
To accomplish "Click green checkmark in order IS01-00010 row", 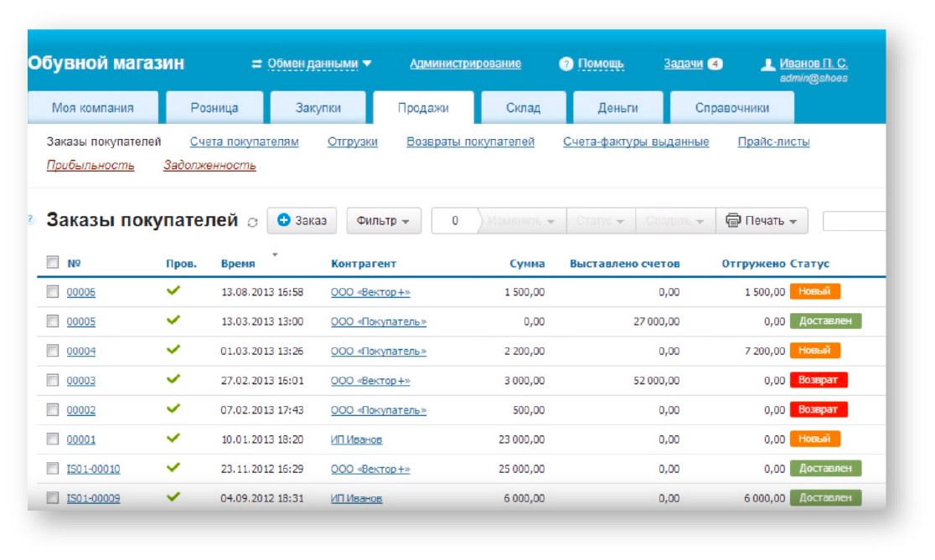I will [x=173, y=468].
